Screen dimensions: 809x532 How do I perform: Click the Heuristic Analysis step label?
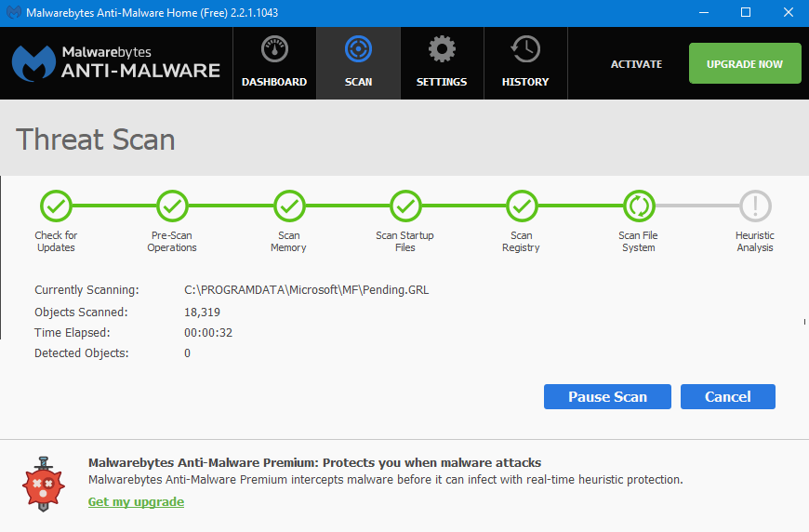point(755,242)
